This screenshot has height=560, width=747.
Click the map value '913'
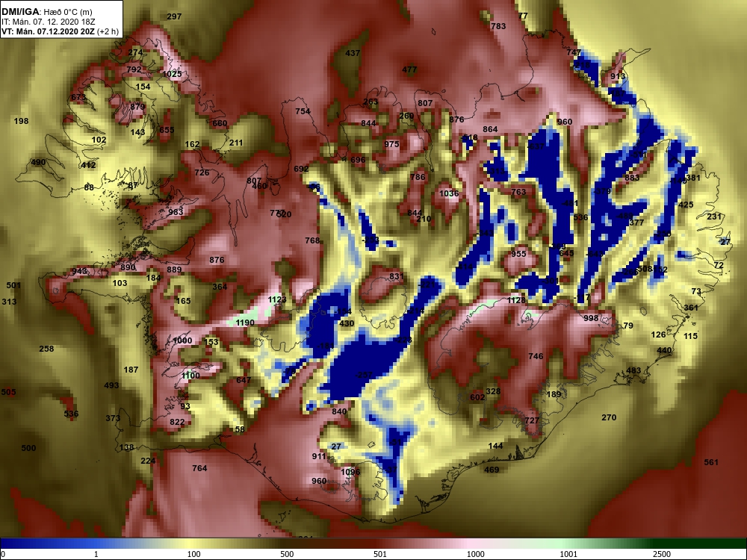click(618, 75)
